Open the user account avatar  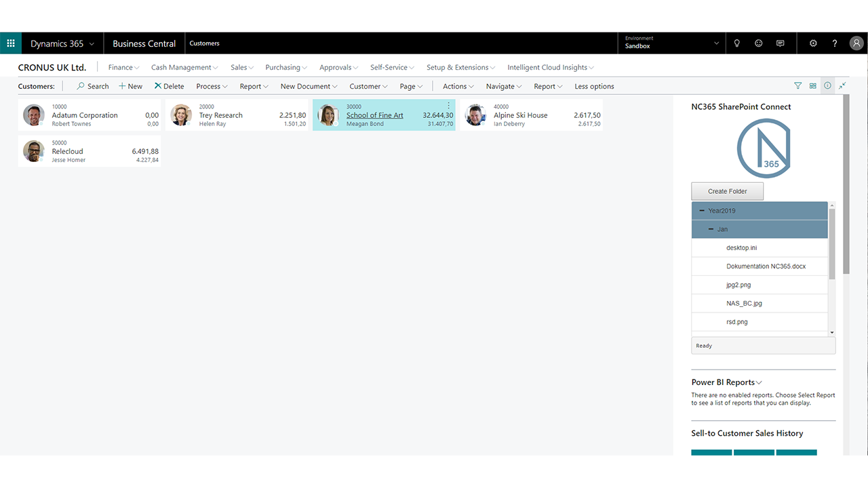[857, 43]
